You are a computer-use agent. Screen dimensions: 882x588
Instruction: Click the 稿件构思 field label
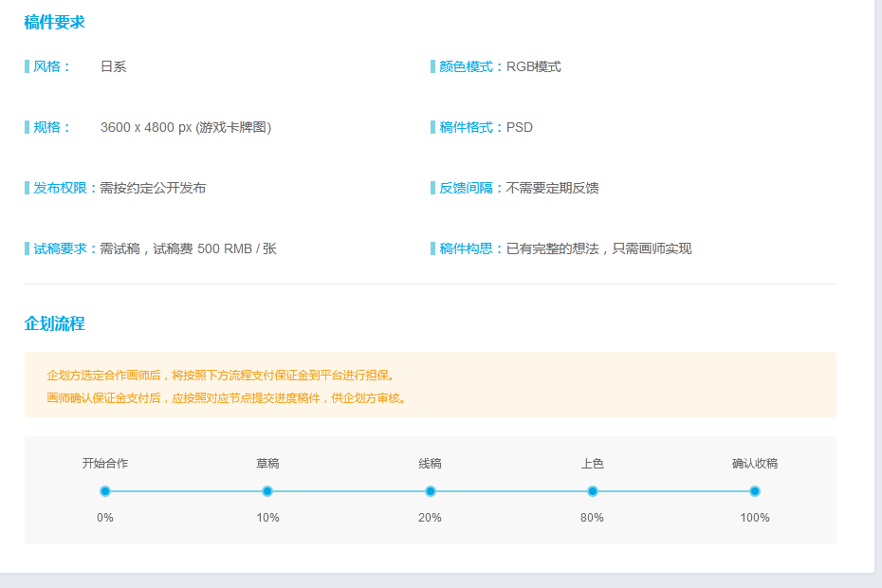pyautogui.click(x=470, y=248)
